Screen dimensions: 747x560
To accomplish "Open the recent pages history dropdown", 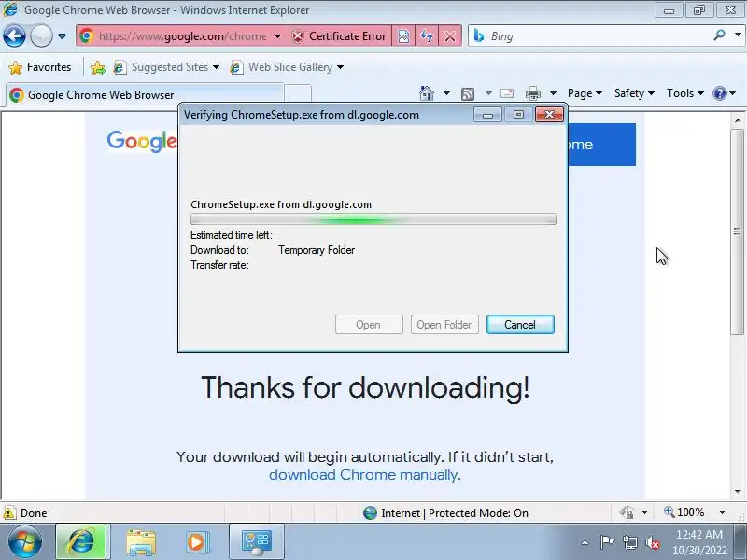I will [x=62, y=36].
